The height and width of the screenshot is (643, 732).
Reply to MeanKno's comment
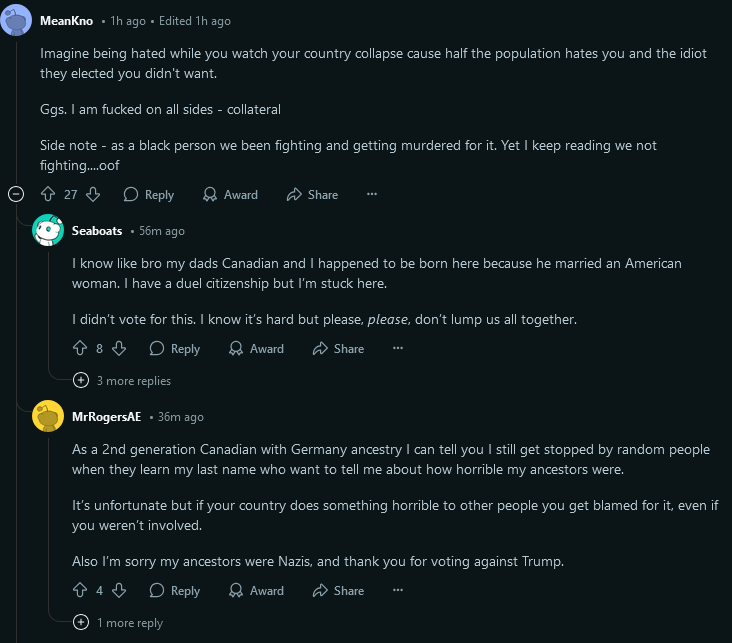tap(148, 194)
